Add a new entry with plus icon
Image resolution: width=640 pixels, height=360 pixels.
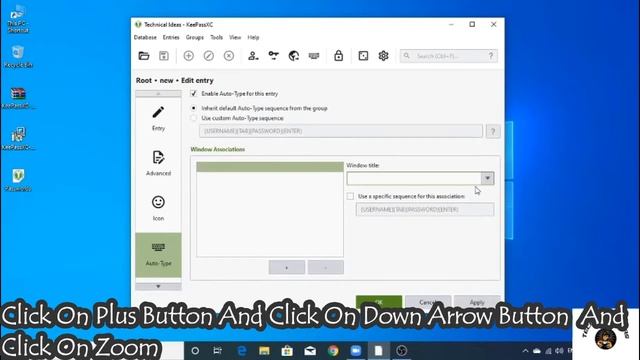click(189, 56)
